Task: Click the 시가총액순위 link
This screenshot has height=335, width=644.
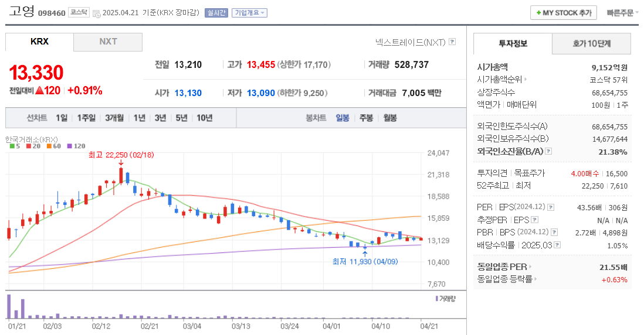Action: tap(499, 80)
